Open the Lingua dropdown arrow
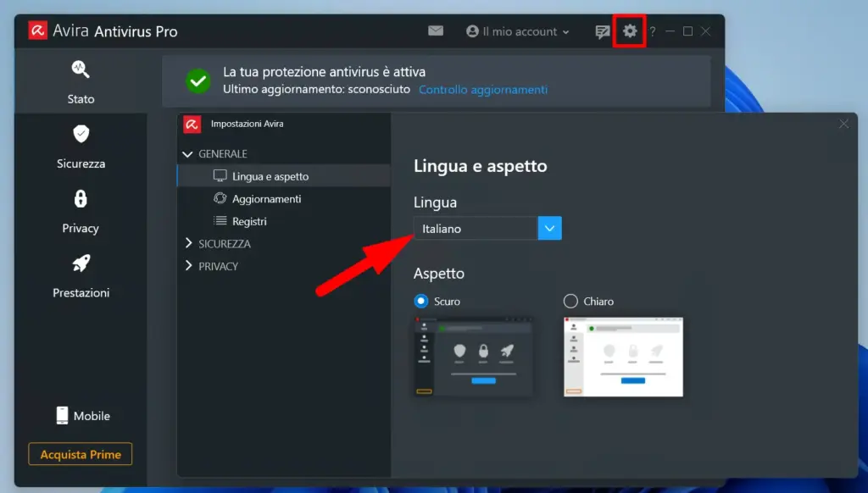The image size is (868, 493). 549,228
